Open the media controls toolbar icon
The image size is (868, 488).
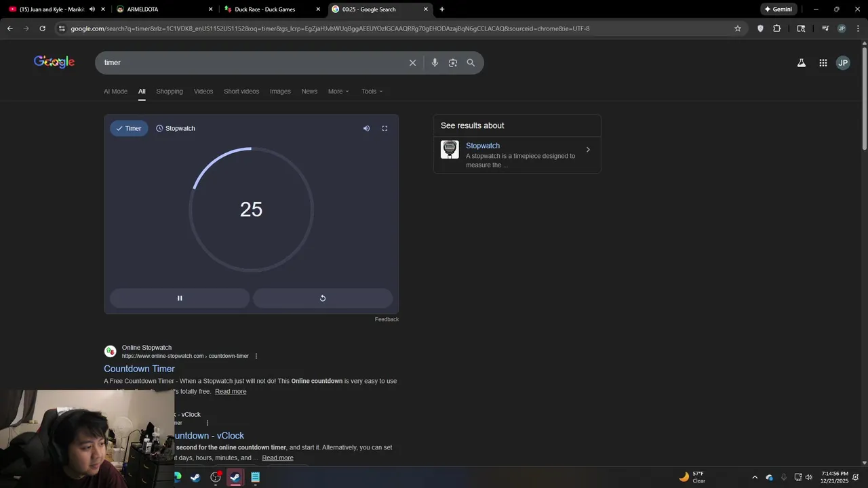click(x=825, y=28)
